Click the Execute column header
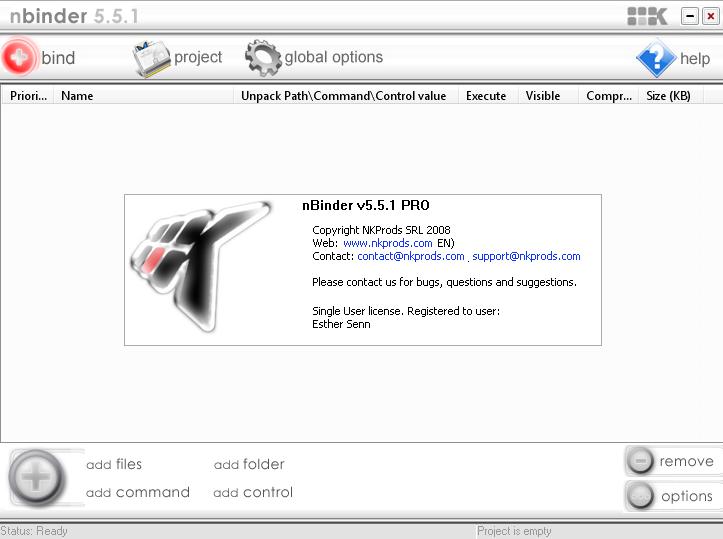This screenshot has width=723, height=539. coord(488,95)
